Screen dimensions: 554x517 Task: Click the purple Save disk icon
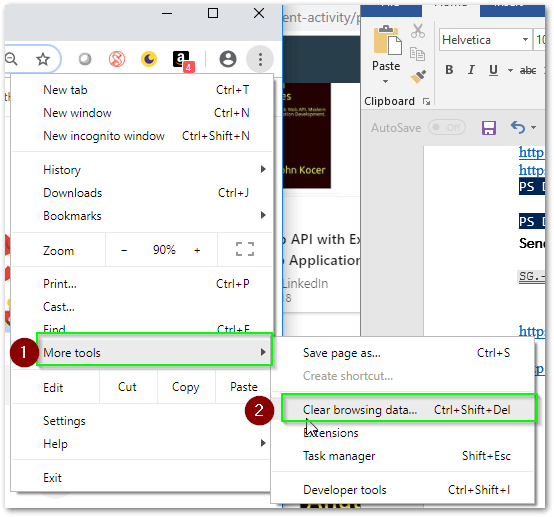489,128
